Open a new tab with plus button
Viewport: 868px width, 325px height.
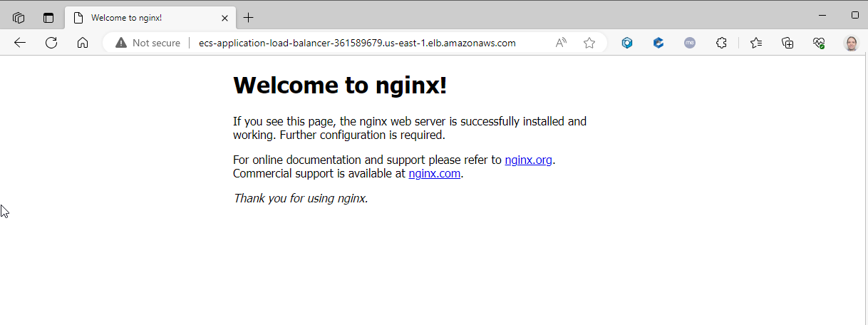[x=248, y=17]
